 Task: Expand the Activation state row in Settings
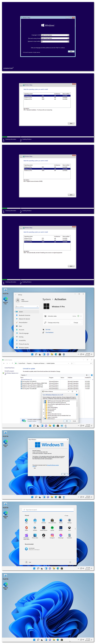[81, 316]
